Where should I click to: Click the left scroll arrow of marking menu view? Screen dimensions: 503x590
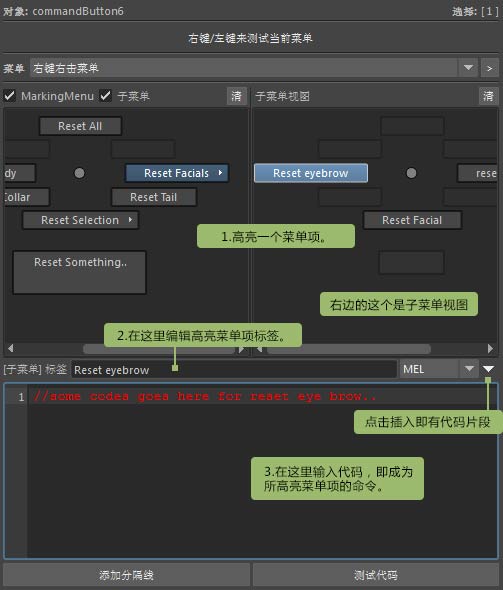click(x=11, y=348)
